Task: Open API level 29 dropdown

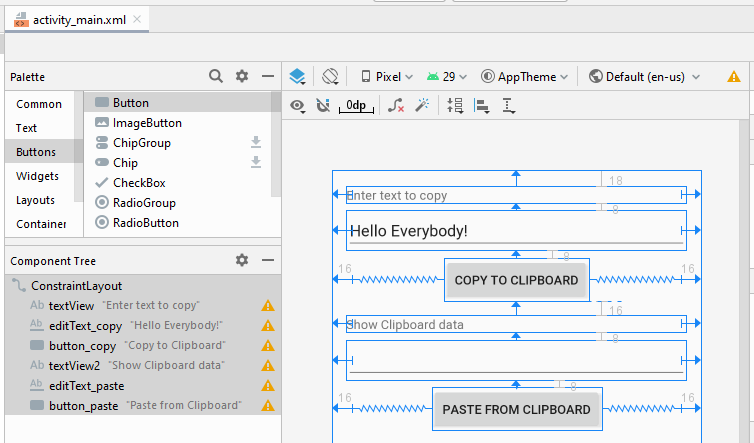Action: [447, 76]
